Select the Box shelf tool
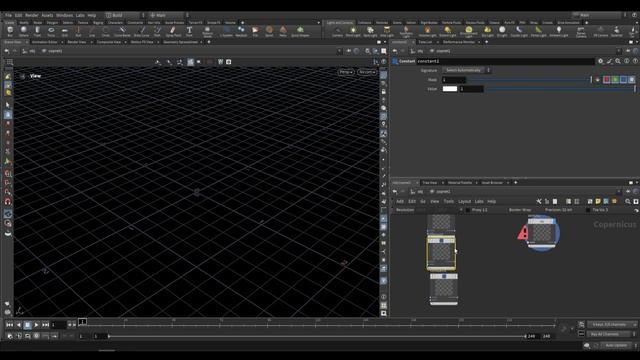The image size is (640, 360). pos(10,31)
